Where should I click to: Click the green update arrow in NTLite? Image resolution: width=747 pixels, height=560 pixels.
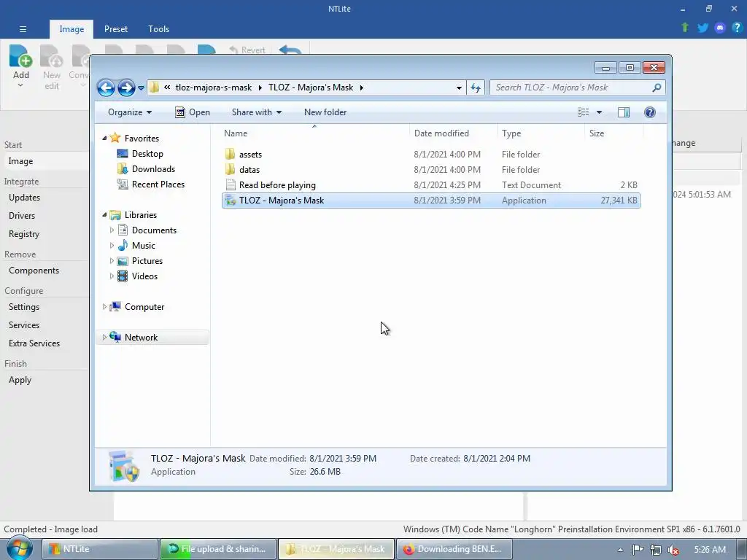point(685,28)
